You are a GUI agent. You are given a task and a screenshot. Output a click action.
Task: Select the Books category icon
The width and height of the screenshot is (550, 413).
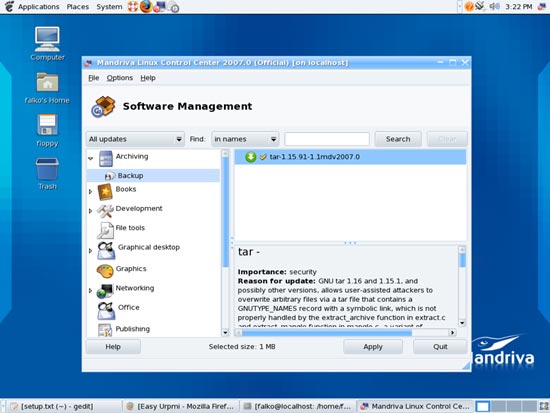[105, 192]
